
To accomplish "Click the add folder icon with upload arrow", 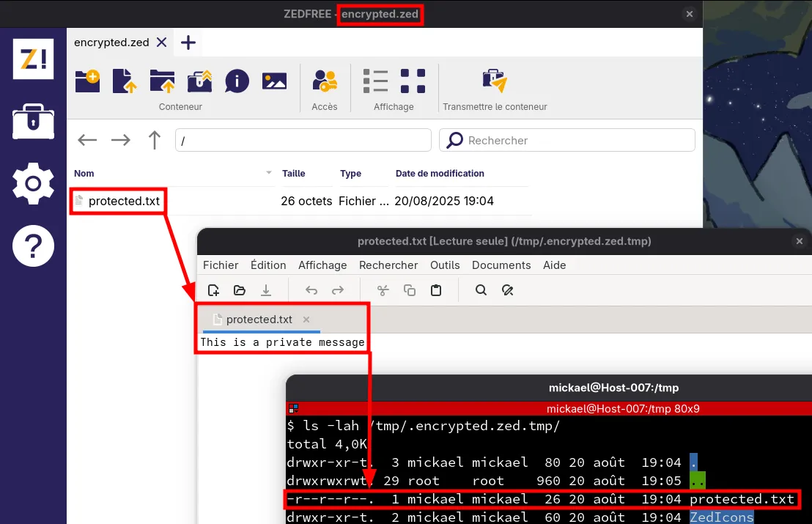I will (162, 81).
